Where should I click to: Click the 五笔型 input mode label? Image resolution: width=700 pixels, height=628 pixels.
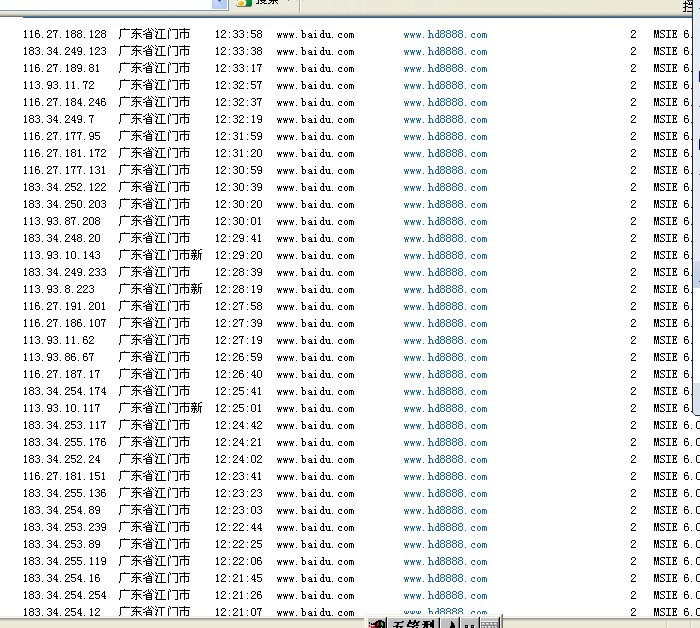click(x=412, y=623)
